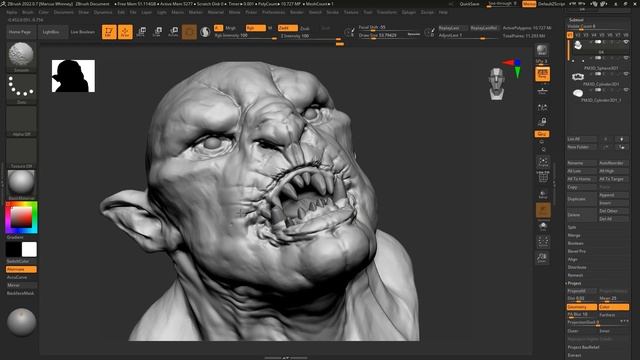Click the Transp transparency icon

point(543,194)
